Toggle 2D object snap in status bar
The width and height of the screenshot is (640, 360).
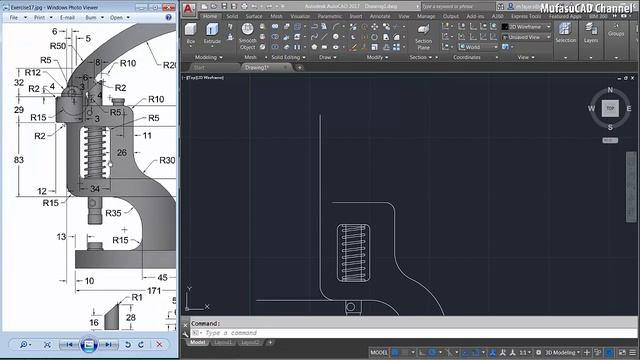coord(475,352)
